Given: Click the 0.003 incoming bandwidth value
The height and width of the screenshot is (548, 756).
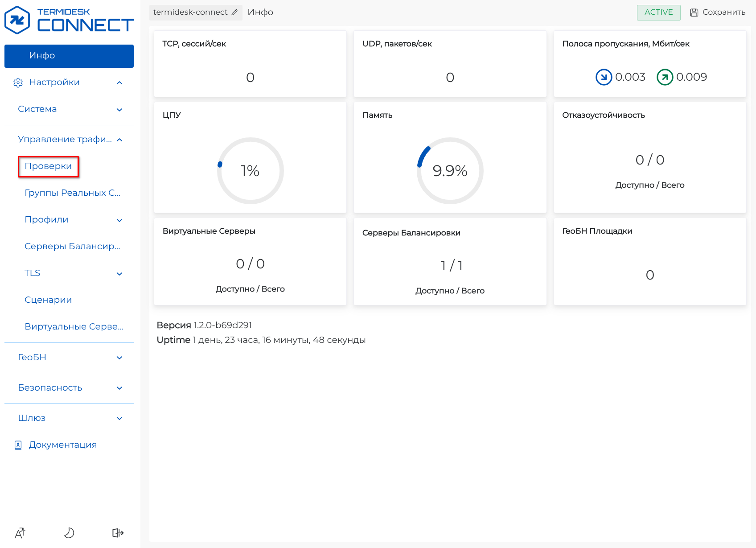Looking at the screenshot, I should 630,77.
